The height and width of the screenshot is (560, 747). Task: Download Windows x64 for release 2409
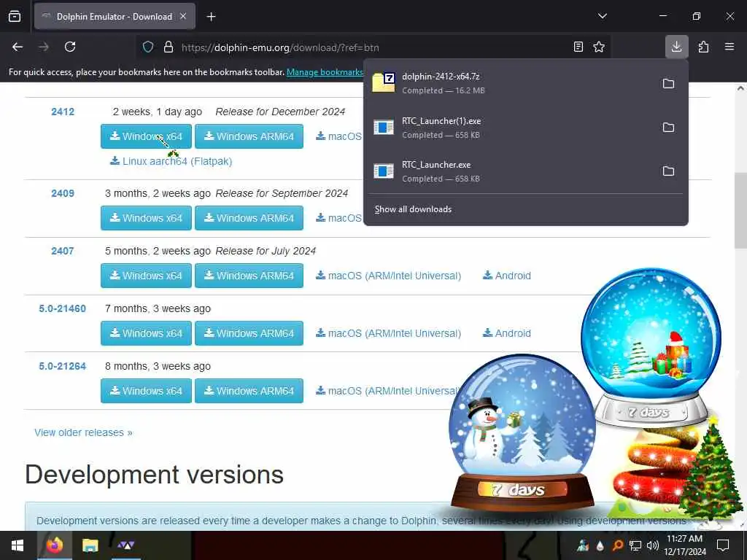pos(146,218)
